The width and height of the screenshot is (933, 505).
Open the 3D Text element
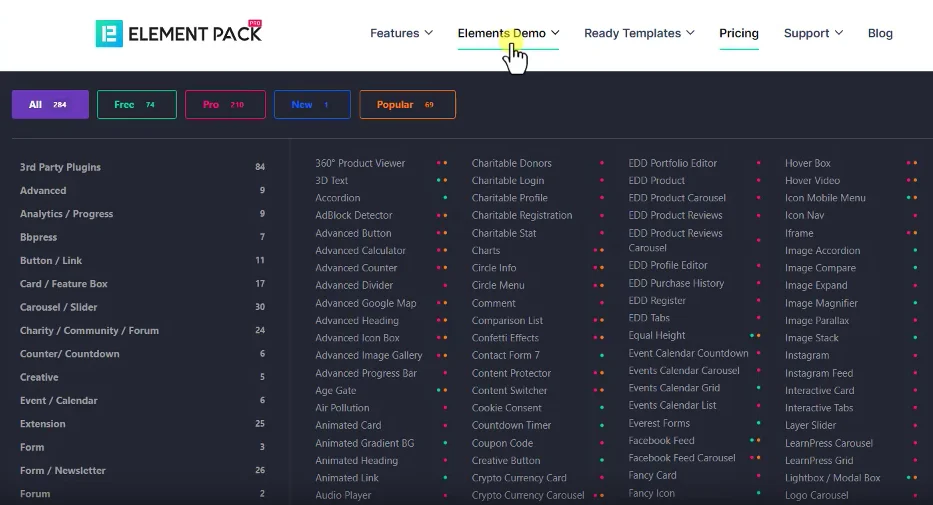click(331, 180)
